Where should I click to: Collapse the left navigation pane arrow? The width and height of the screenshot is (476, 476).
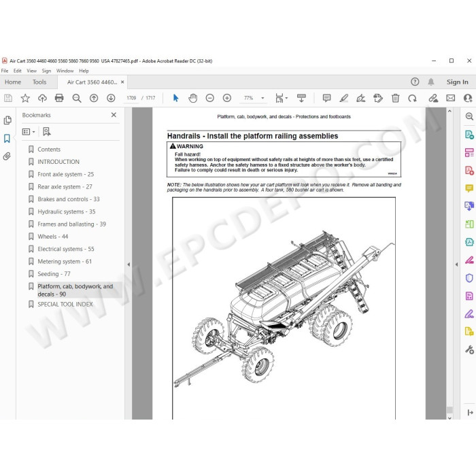tap(129, 265)
